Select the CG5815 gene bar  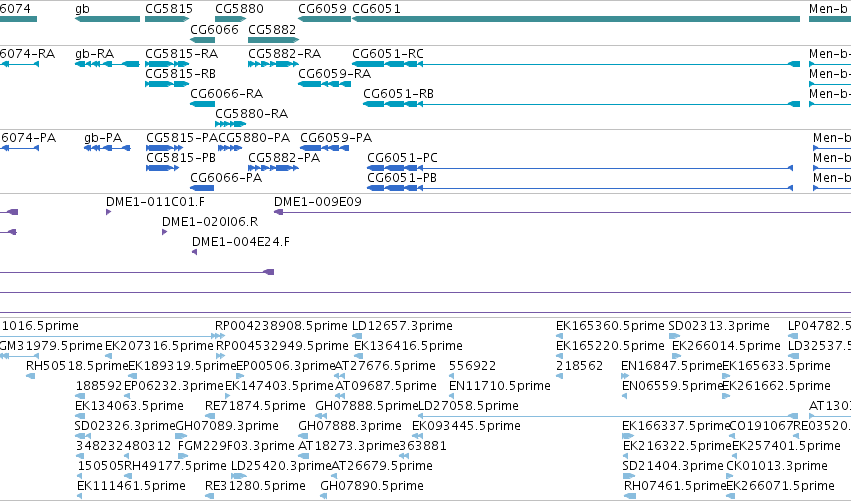167,19
